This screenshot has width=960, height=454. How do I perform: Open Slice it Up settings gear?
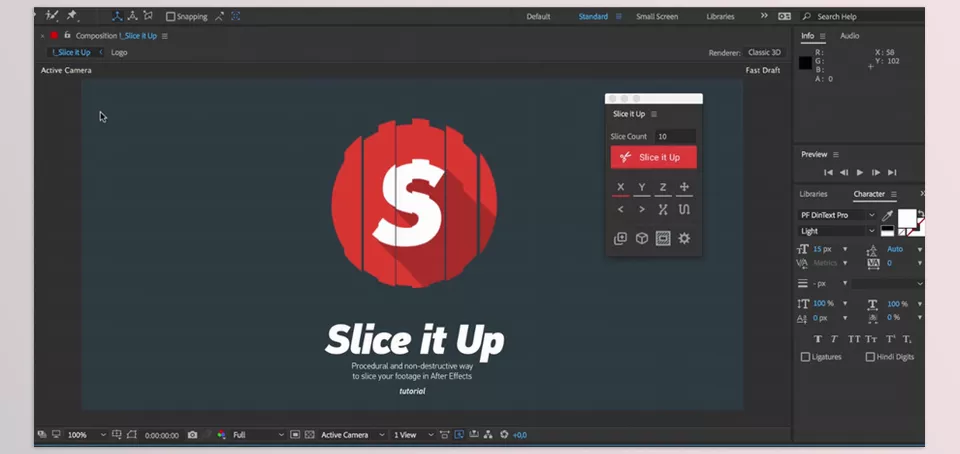(x=684, y=239)
